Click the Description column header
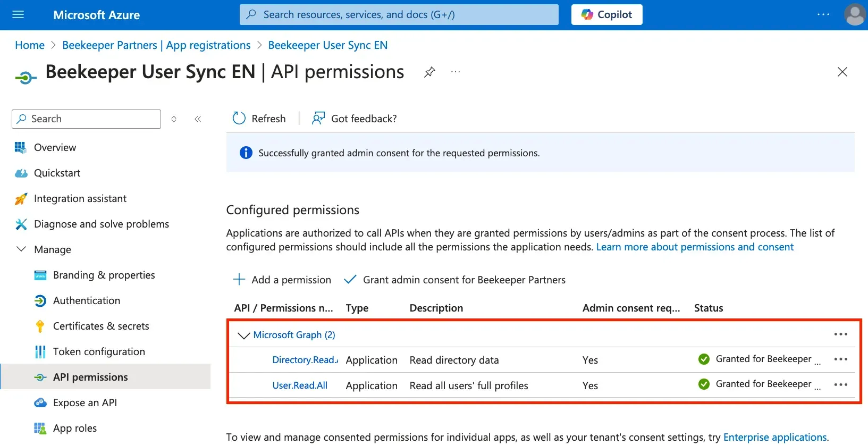 [436, 308]
